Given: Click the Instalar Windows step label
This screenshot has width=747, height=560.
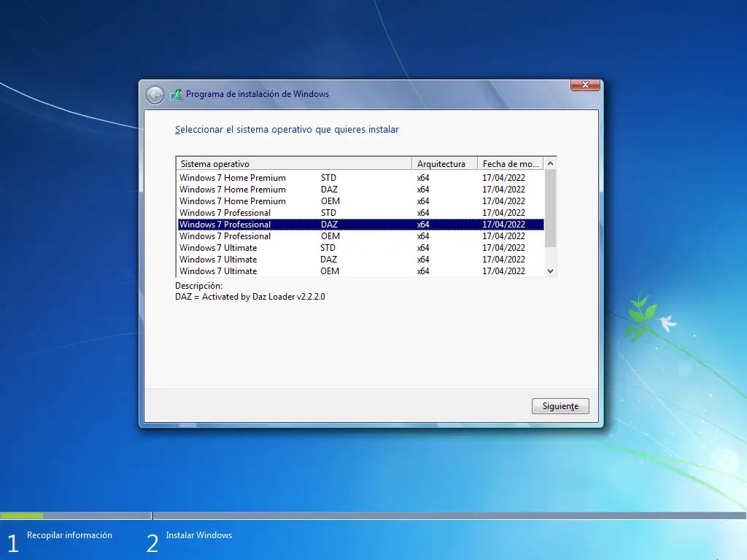Looking at the screenshot, I should pos(198,534).
